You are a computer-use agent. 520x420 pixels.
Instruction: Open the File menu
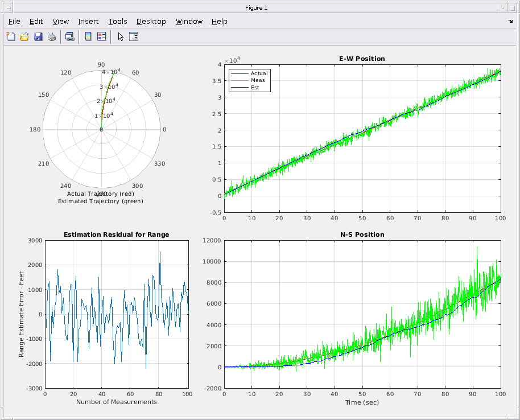tap(14, 22)
